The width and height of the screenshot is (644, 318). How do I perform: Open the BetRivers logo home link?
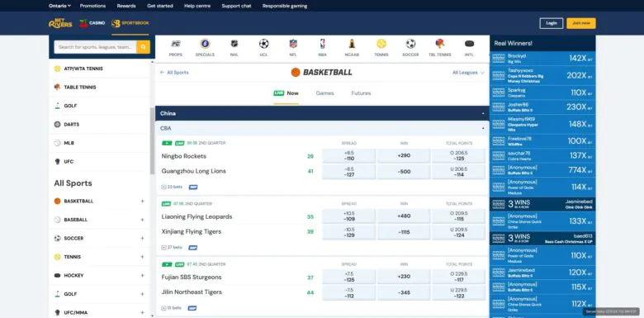60,23
